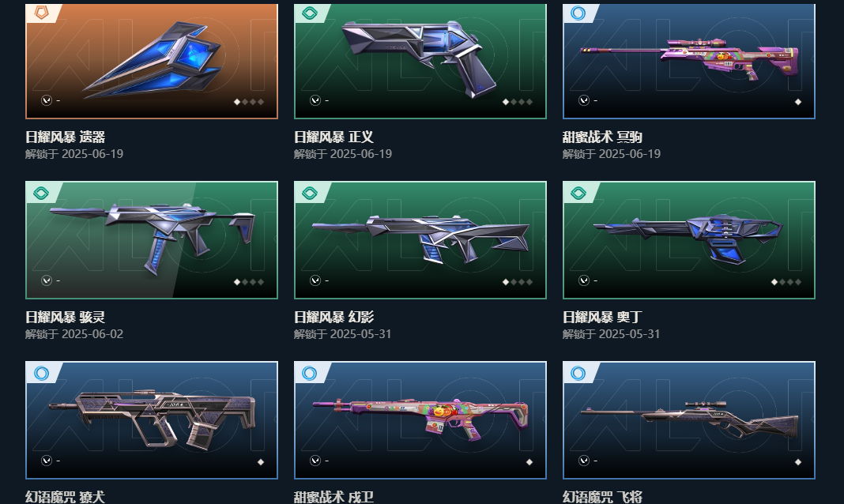Click the blue tier icon on 幻语魔咒 獠犬 card
The width and height of the screenshot is (844, 504).
click(41, 373)
